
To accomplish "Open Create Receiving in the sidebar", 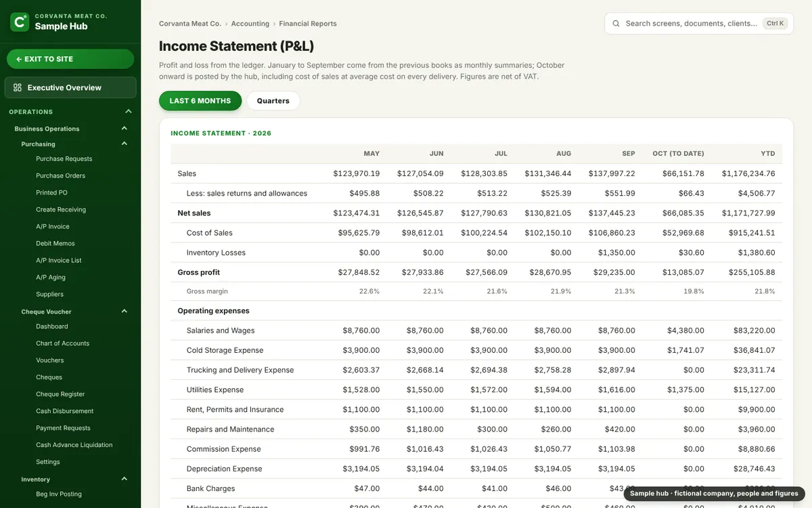I will click(x=61, y=209).
